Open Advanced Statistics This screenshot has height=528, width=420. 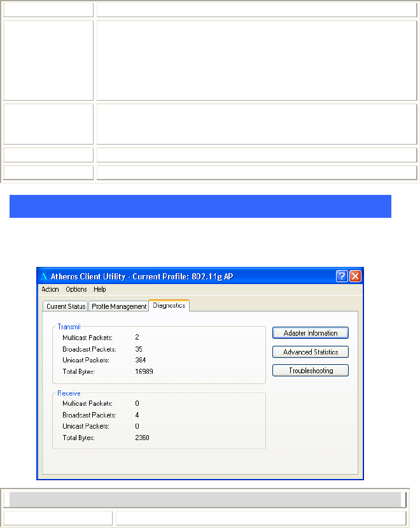click(311, 352)
